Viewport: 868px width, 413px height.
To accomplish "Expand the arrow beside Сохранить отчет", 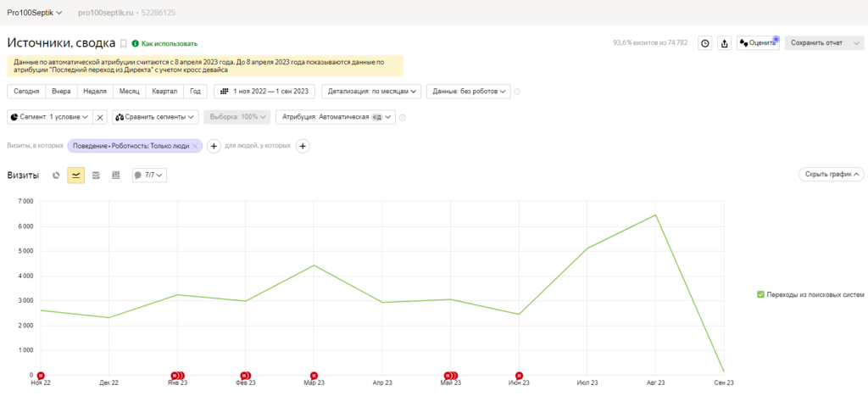I will 858,43.
